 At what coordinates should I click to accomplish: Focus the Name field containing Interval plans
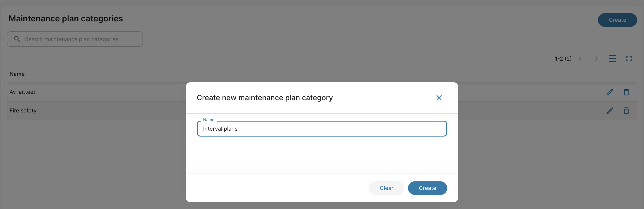coord(322,129)
